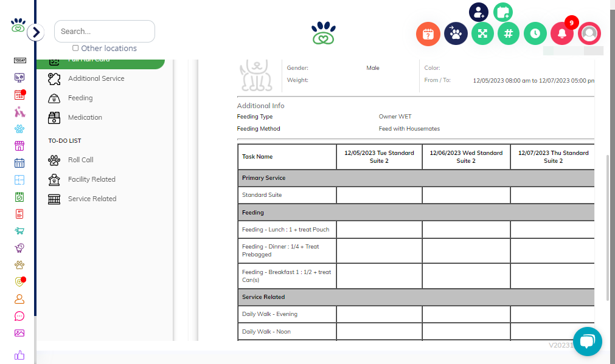The height and width of the screenshot is (364, 615).
Task: Click the From / To date range value
Action: click(533, 81)
